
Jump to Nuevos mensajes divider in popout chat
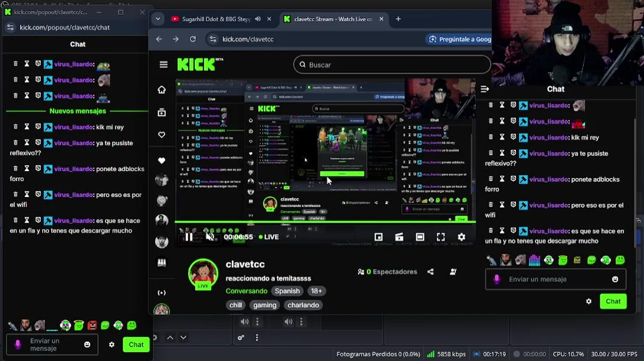coord(78,111)
